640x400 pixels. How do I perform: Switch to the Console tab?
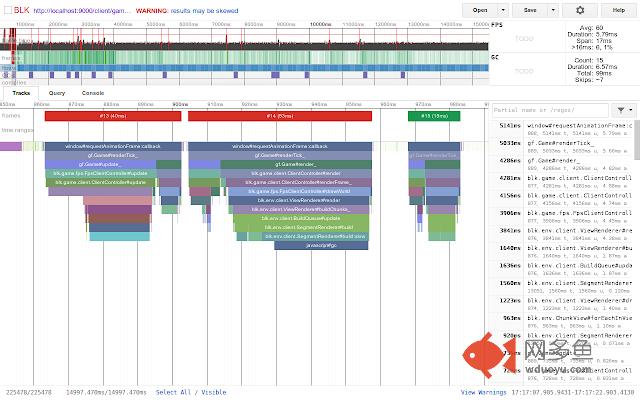[x=93, y=93]
